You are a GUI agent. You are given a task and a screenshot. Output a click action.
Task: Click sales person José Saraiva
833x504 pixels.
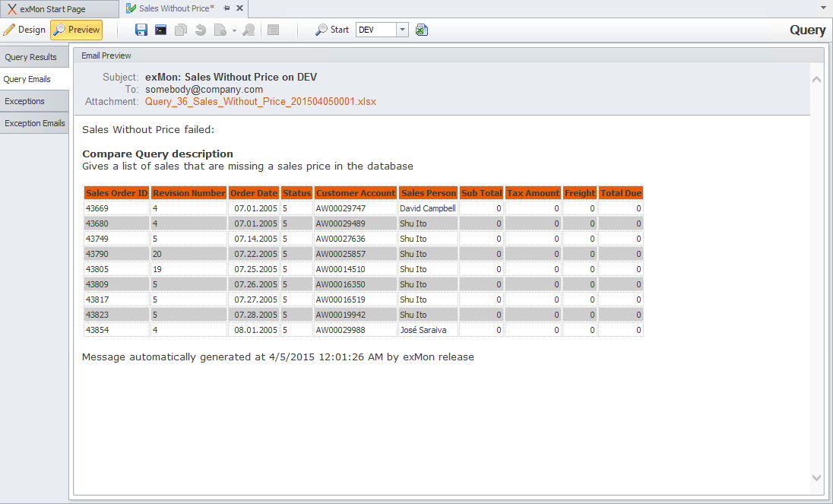click(423, 330)
